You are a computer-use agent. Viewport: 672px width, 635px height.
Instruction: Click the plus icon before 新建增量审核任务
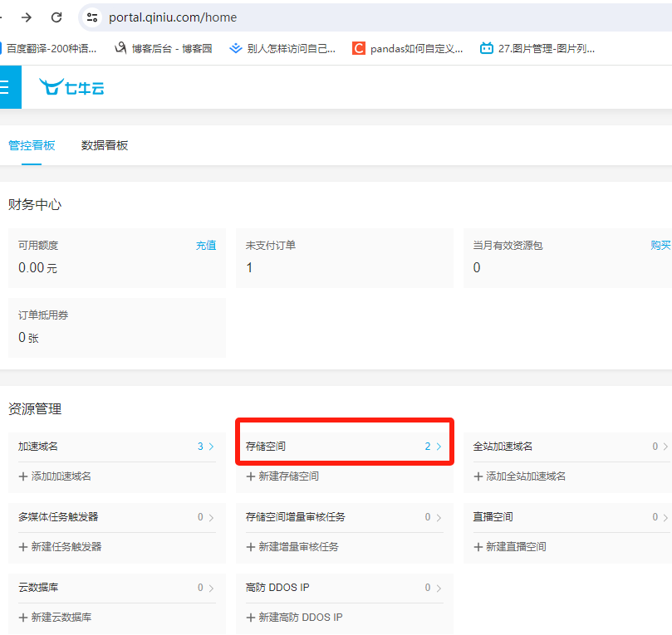click(251, 547)
